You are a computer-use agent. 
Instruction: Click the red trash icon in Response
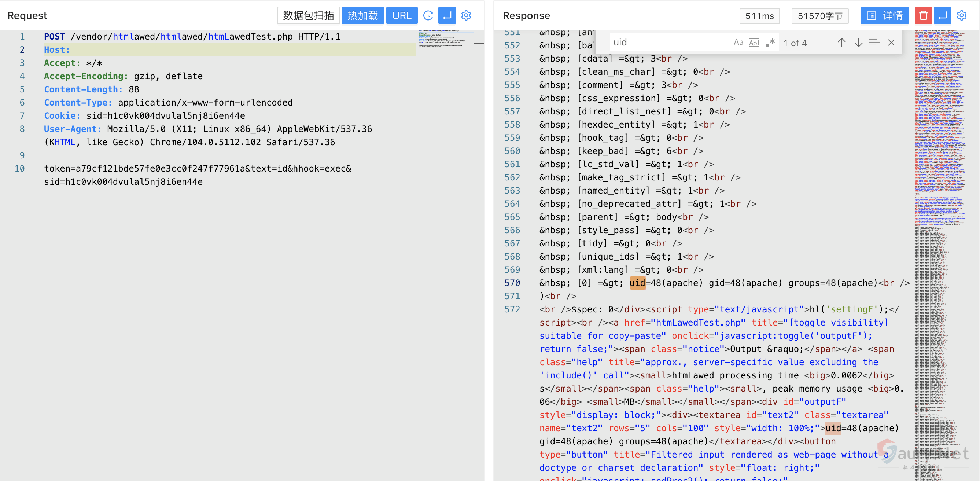coord(923,16)
